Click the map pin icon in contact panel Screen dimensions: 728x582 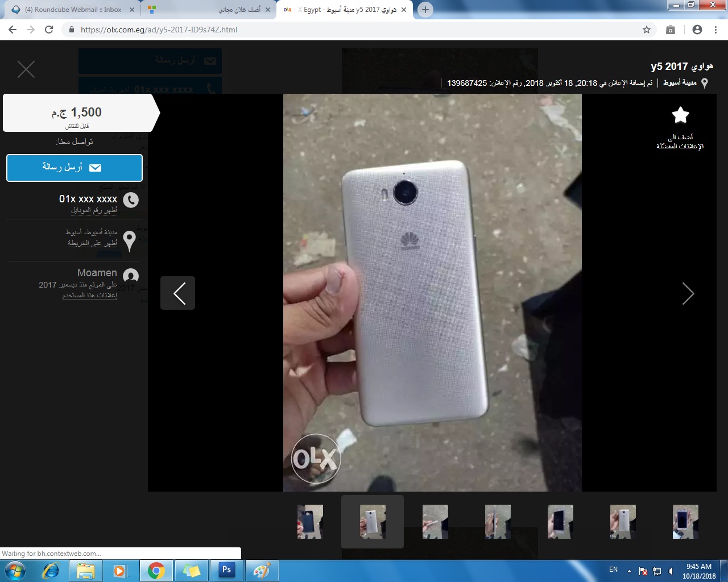tap(130, 241)
